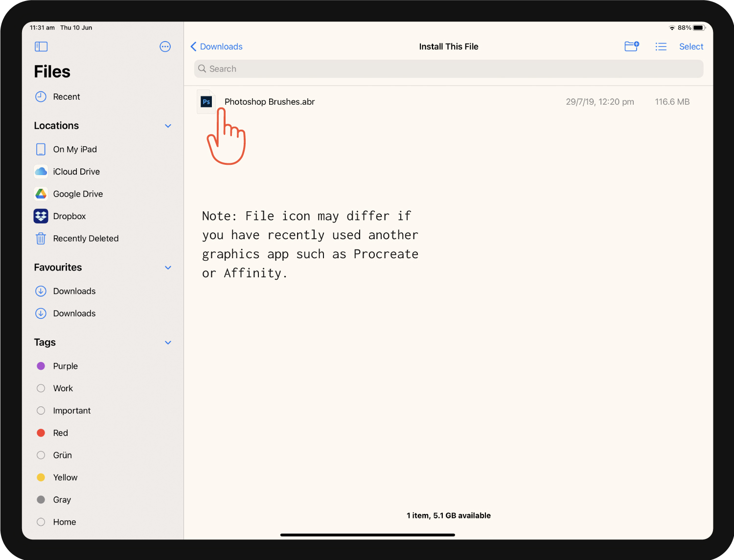Open On My iPad location
This screenshot has width=734, height=560.
75,149
